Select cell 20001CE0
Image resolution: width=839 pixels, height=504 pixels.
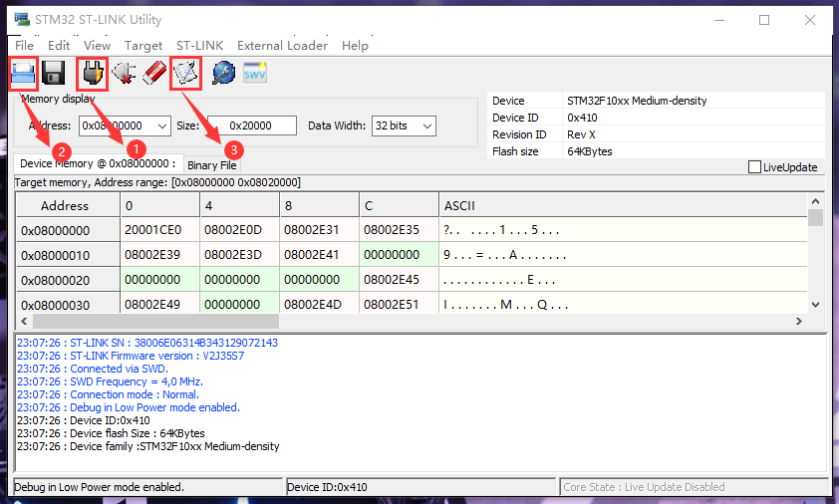tap(160, 230)
